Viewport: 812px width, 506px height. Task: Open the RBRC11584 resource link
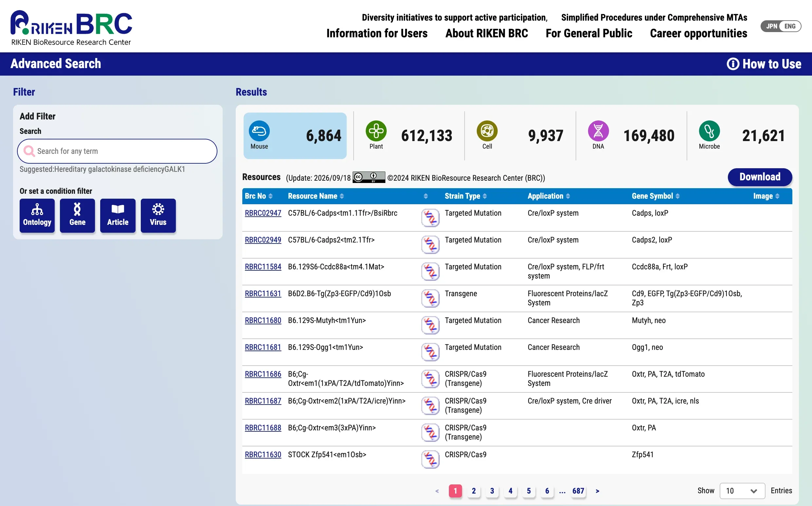263,267
